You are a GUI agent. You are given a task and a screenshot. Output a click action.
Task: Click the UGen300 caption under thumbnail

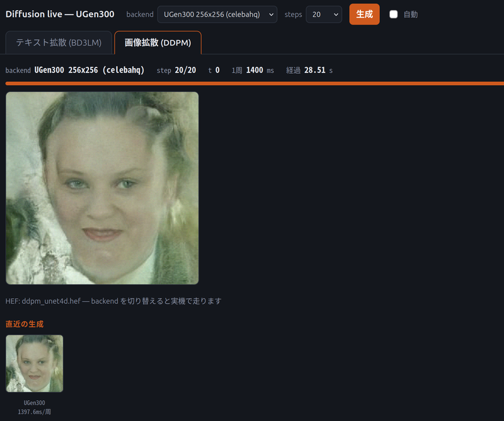(35, 403)
